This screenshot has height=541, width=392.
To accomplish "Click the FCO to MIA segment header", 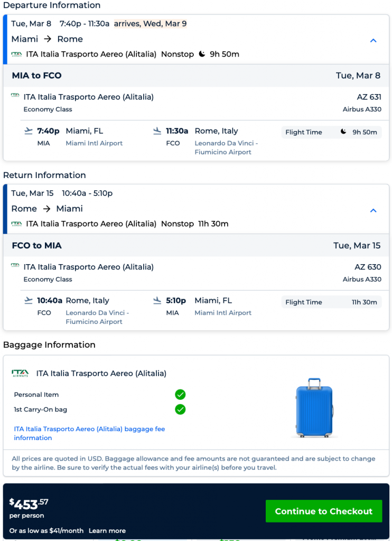I will point(37,246).
